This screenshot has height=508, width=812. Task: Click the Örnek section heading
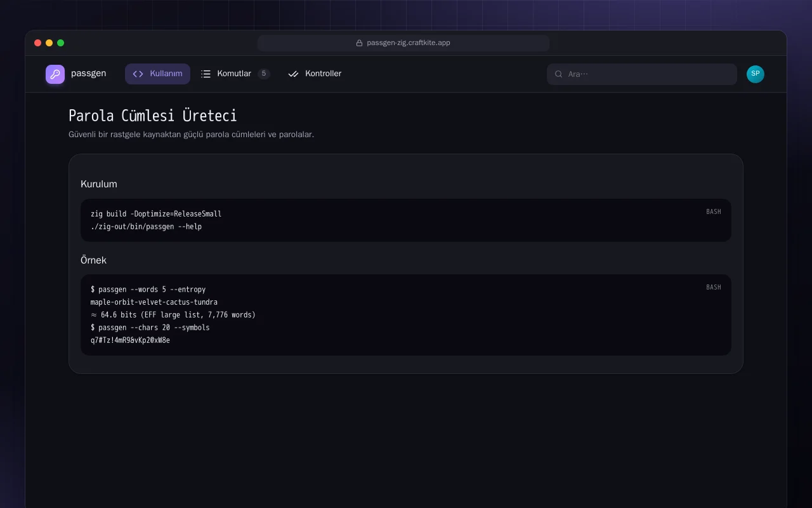94,260
